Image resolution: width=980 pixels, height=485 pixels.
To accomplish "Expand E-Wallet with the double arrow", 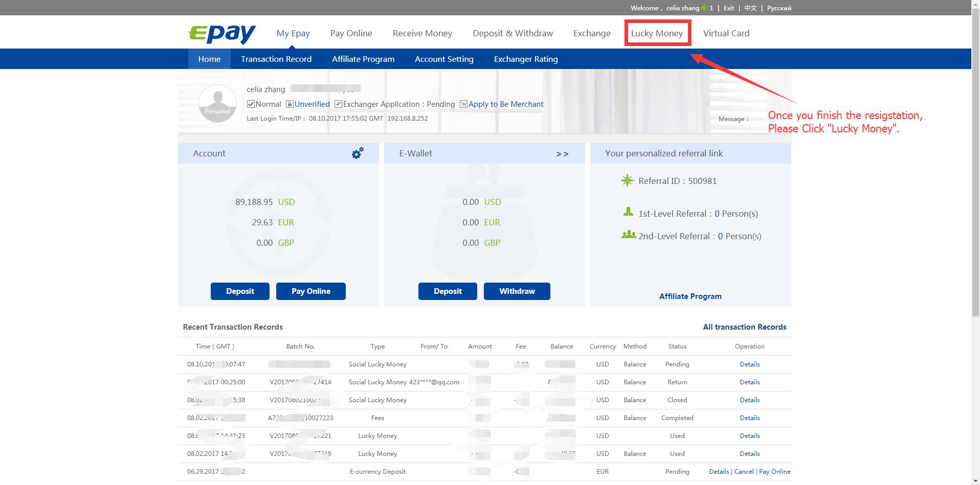I will click(x=562, y=154).
